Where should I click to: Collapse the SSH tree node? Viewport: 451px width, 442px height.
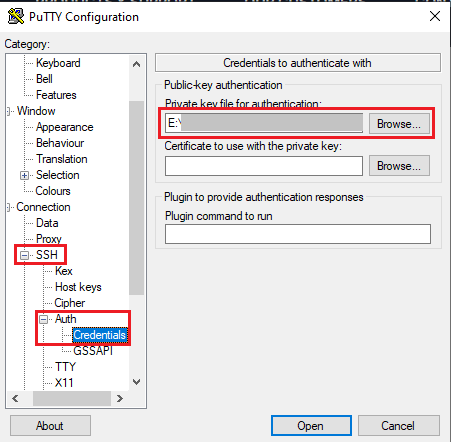[x=24, y=255]
